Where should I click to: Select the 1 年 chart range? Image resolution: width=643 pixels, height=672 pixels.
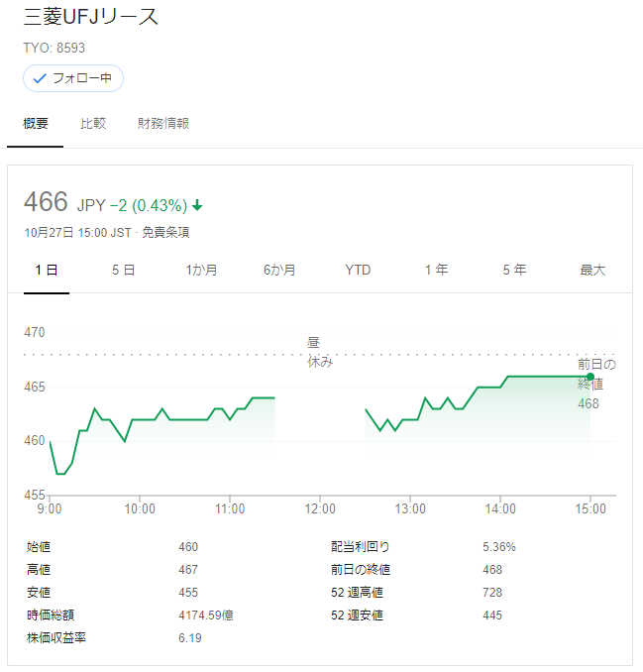coord(437,270)
